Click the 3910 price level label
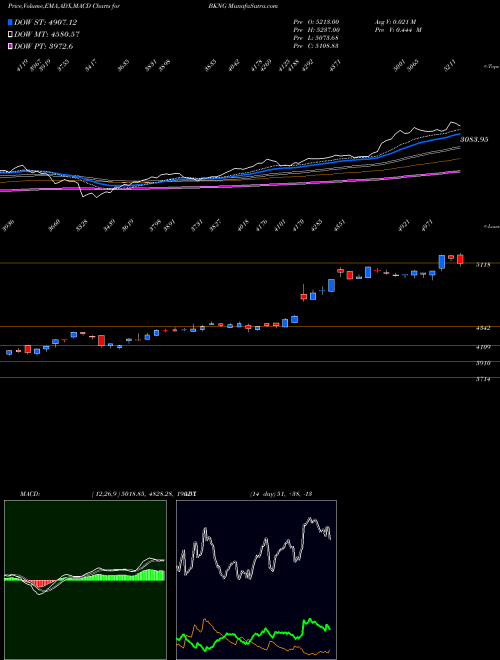 click(x=483, y=363)
